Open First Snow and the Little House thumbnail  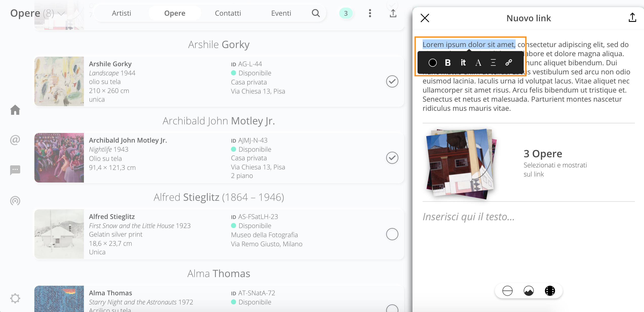(x=59, y=234)
